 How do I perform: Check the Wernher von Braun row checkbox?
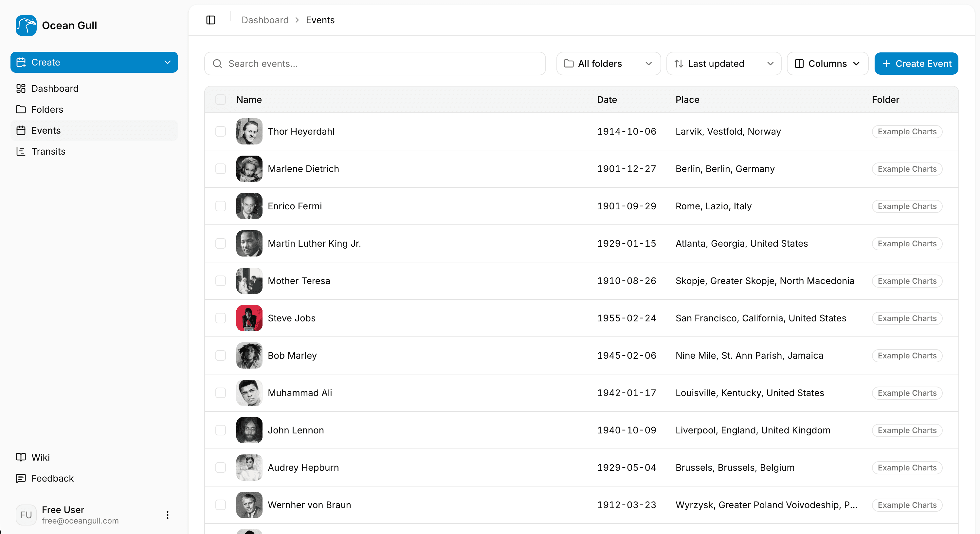click(221, 505)
